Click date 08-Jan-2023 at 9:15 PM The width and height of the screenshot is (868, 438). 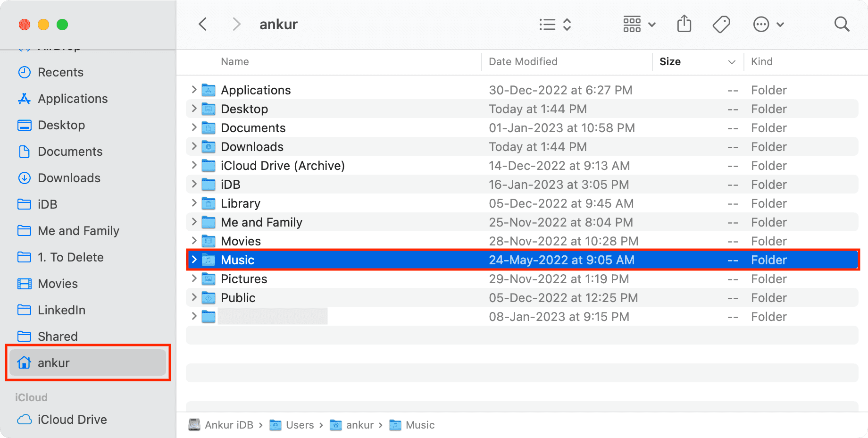pyautogui.click(x=559, y=317)
